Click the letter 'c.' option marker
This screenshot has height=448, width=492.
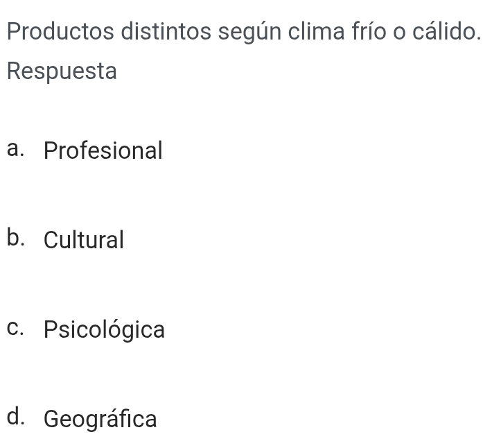pos(18,329)
